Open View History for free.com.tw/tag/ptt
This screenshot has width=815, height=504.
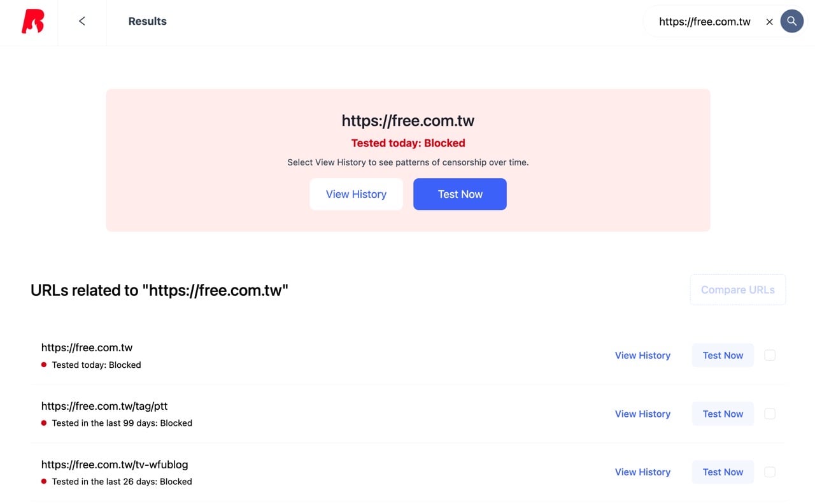(642, 414)
